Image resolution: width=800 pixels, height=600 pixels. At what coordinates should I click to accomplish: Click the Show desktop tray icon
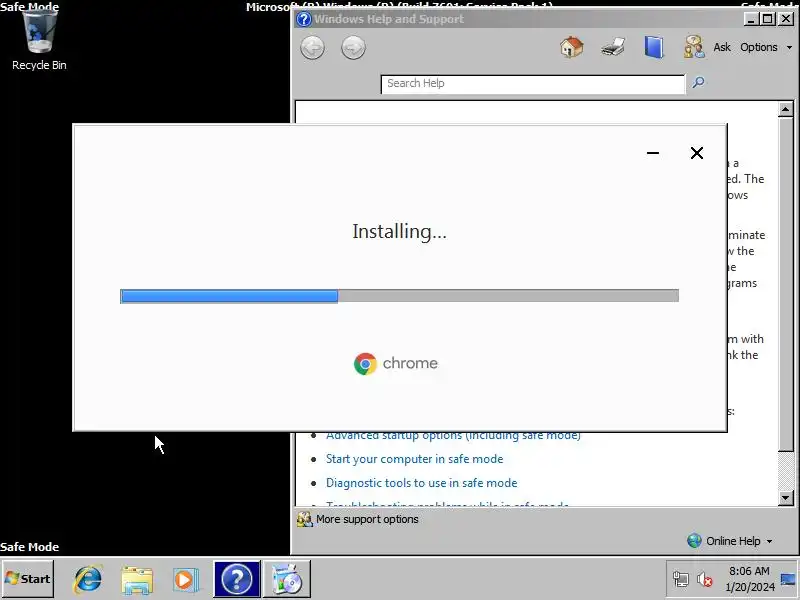(788, 579)
